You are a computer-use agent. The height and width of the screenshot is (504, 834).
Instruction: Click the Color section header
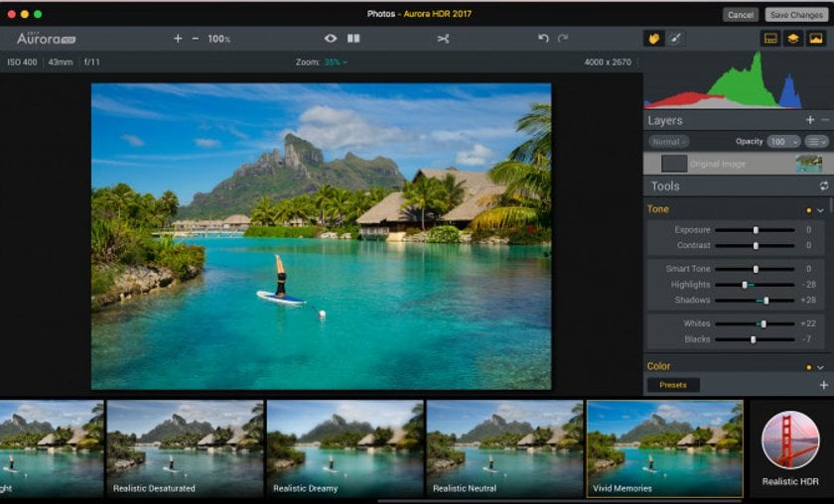click(658, 366)
